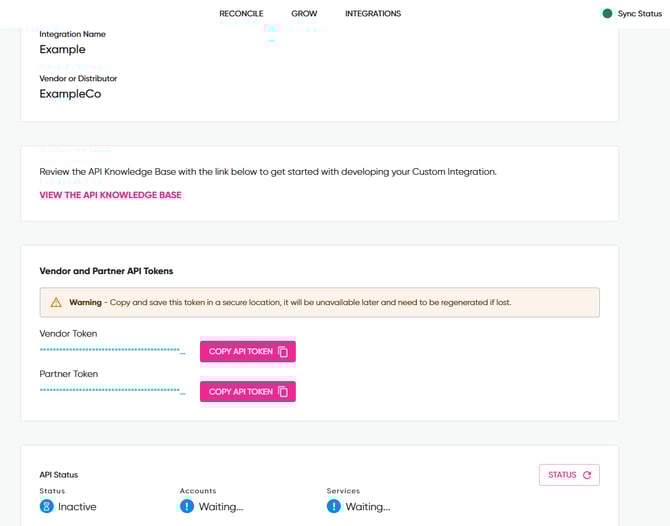Open the GROW menu
The image size is (670, 526).
(304, 14)
